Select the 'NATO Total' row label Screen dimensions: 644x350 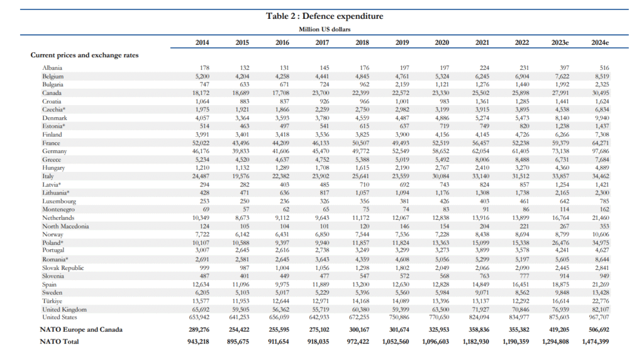tap(59, 341)
